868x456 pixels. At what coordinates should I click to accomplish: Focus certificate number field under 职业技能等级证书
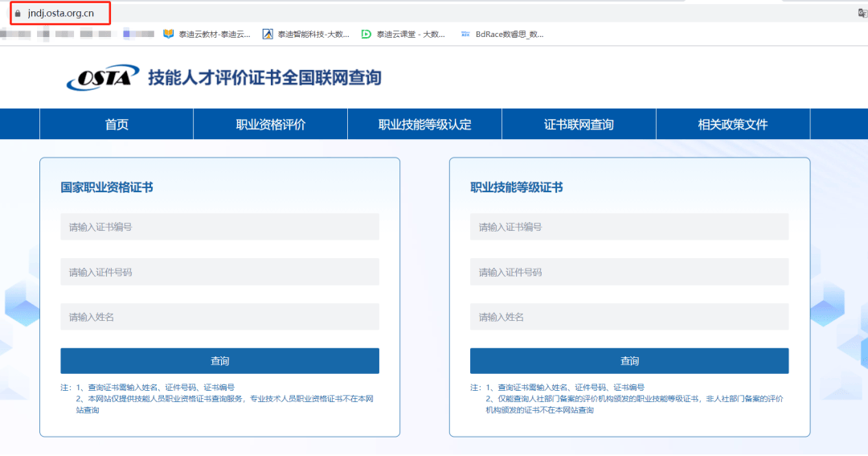click(629, 227)
